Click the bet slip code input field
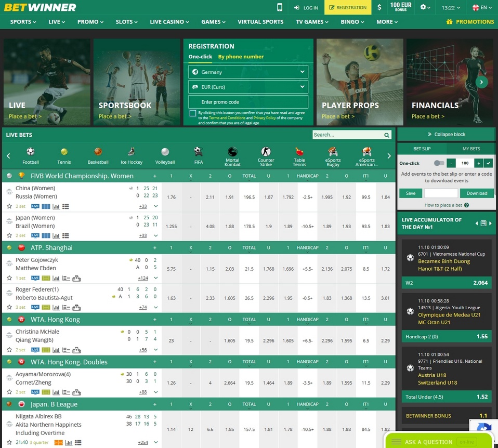This screenshot has height=448, width=498. 441,193
